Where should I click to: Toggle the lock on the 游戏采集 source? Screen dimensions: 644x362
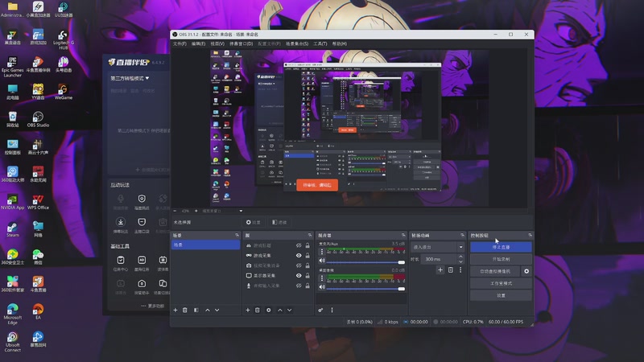pos(308,255)
